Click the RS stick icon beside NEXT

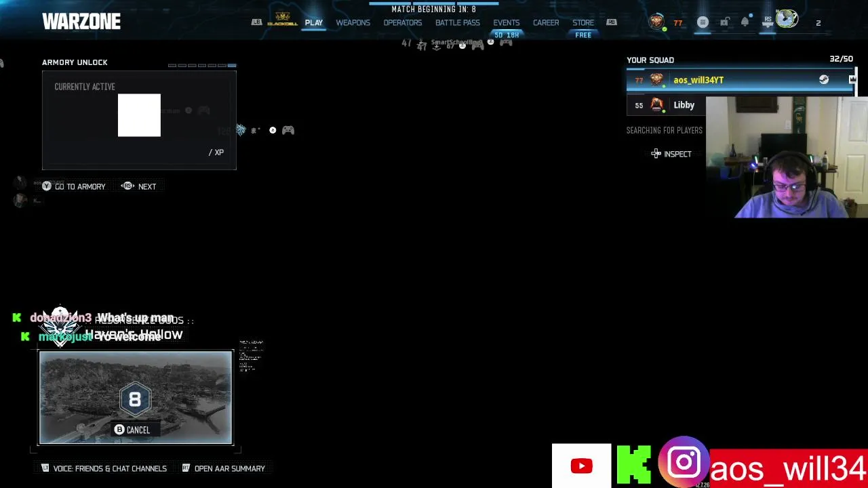(127, 186)
